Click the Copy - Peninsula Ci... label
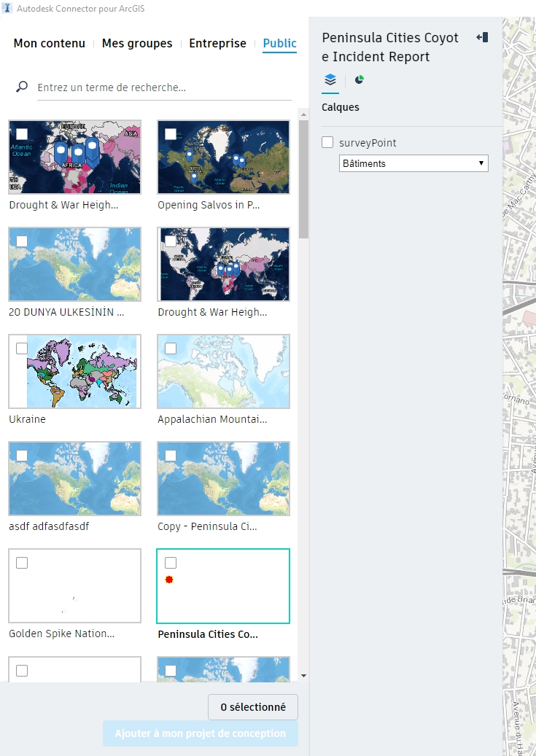Image resolution: width=536 pixels, height=756 pixels. click(207, 526)
